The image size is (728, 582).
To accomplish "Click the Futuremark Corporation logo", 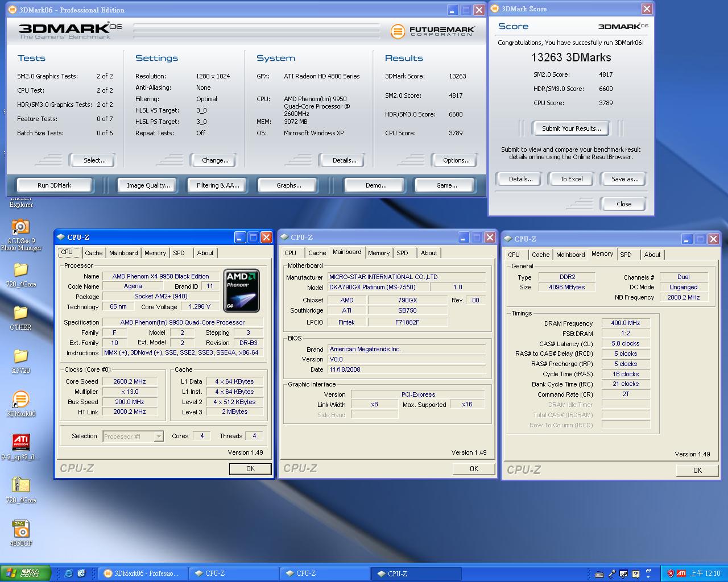I will pyautogui.click(x=433, y=31).
